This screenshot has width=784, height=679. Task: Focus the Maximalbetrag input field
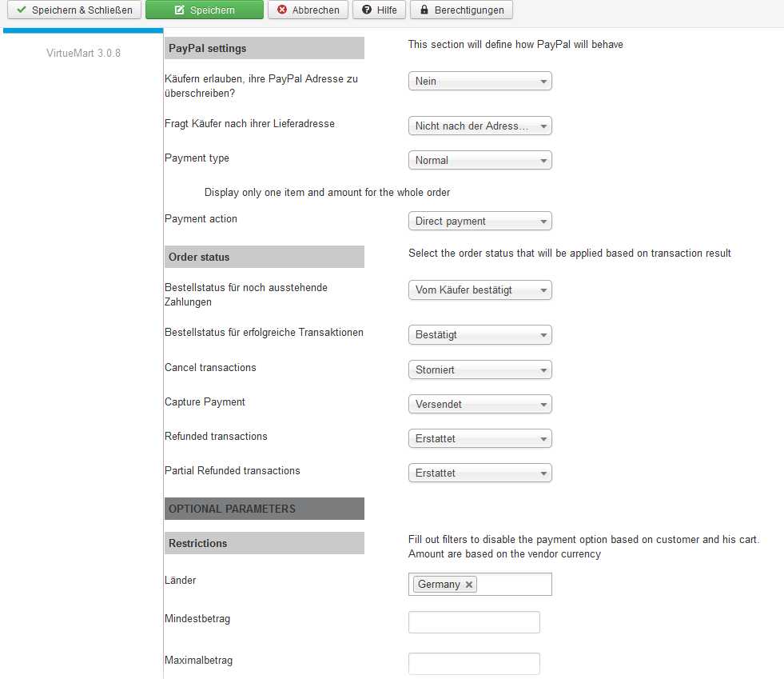pos(474,664)
